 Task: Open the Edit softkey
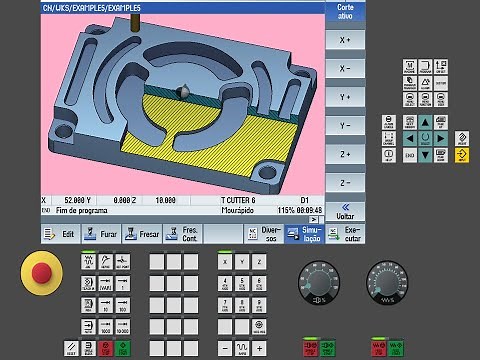click(x=60, y=234)
